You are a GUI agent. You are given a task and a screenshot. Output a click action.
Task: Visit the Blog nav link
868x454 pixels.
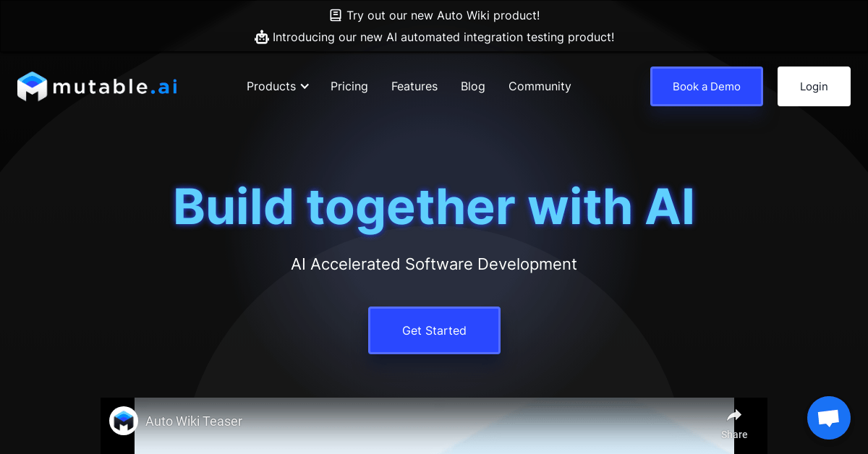click(x=473, y=87)
